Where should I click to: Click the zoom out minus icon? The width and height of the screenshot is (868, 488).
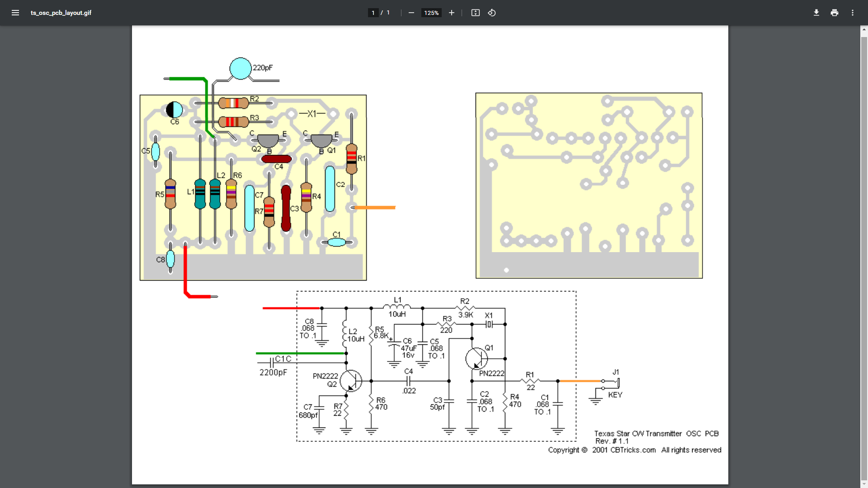(411, 13)
